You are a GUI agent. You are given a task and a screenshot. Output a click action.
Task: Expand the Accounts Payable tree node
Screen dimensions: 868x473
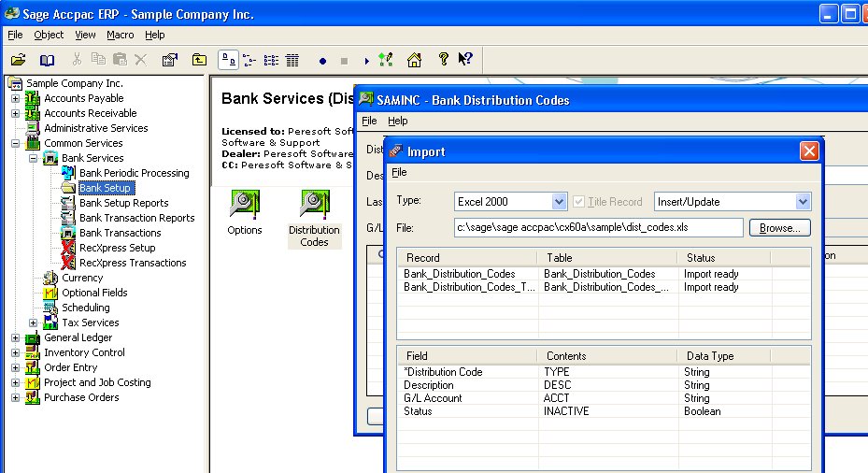pos(15,98)
